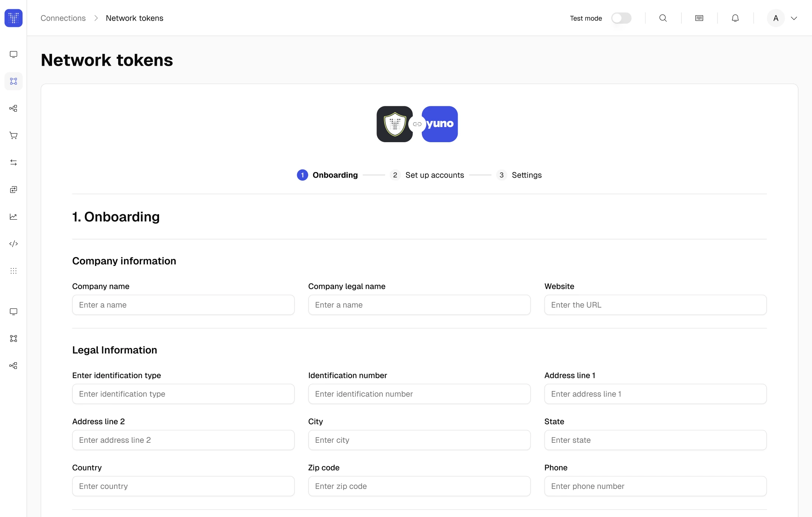This screenshot has height=517, width=812.
Task: Open the shopping cart icon in sidebar
Action: [x=13, y=136]
